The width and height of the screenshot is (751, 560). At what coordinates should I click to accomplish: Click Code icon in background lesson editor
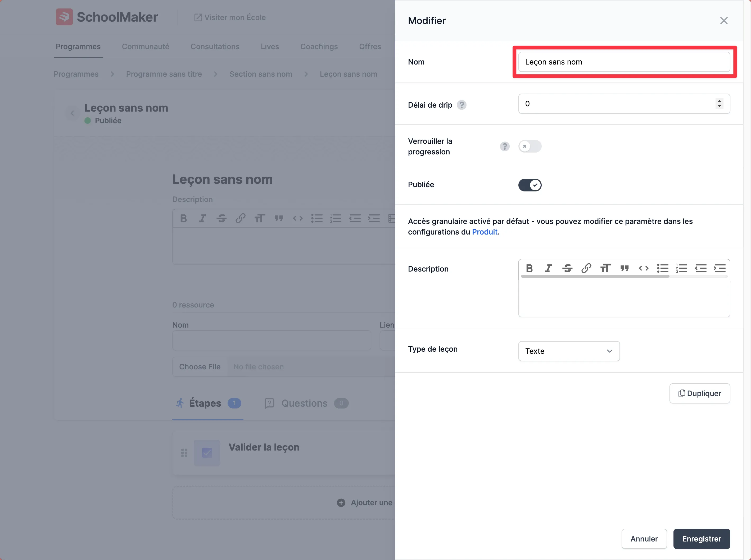(x=298, y=218)
